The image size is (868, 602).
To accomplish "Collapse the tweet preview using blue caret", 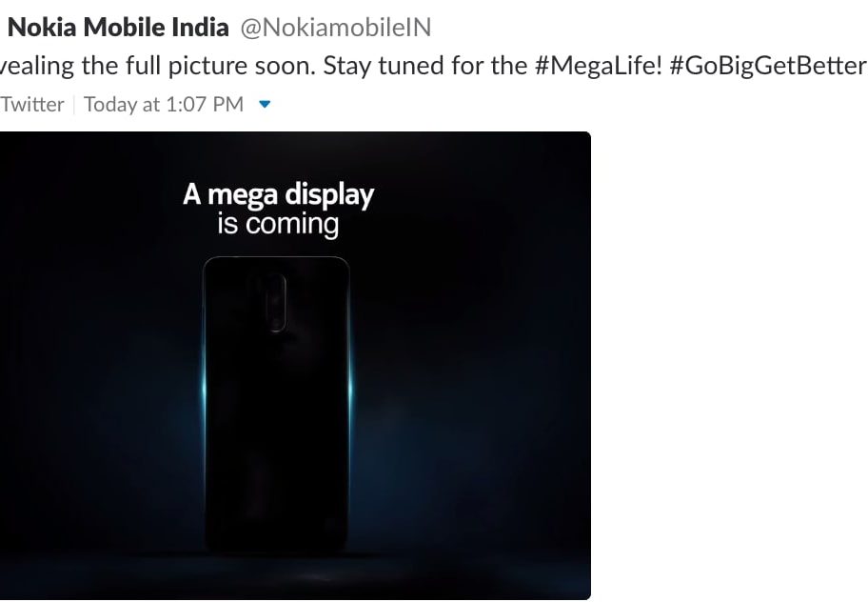I will [265, 105].
